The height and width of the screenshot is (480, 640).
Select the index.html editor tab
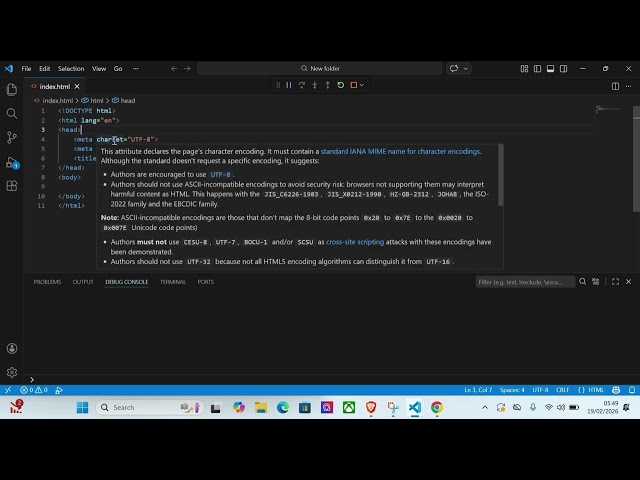55,87
